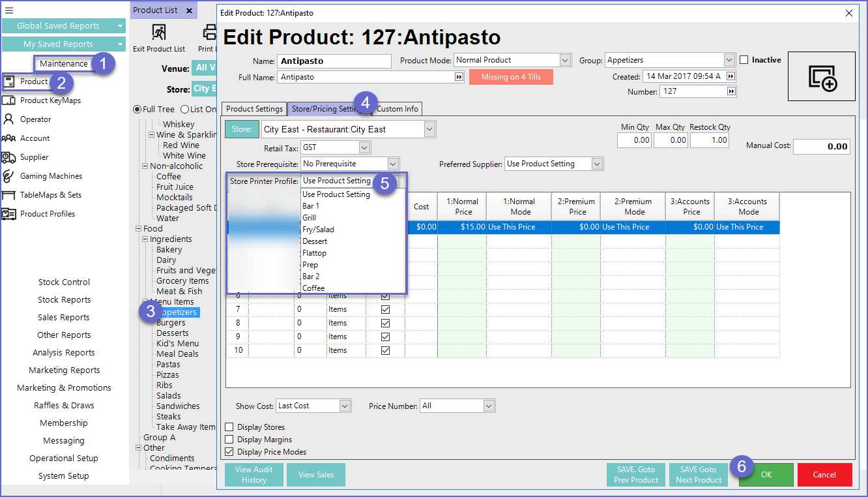
Task: Choose Grill from the printer profile list
Action: coord(310,218)
